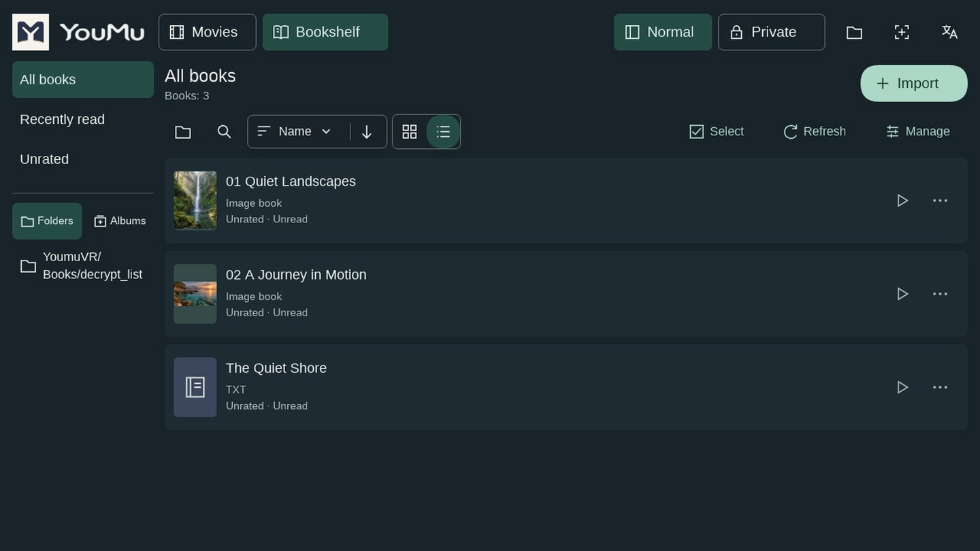Open more options for 02 A Journey in Motion

940,294
